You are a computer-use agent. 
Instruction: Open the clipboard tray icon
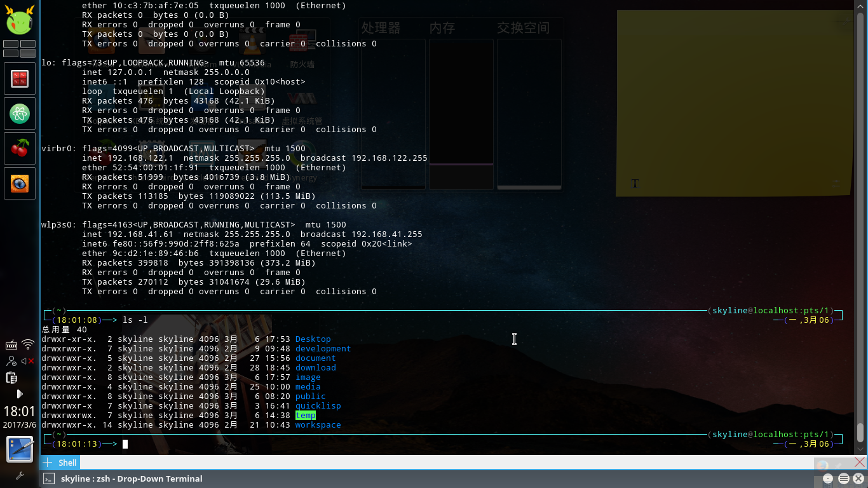coord(11,377)
